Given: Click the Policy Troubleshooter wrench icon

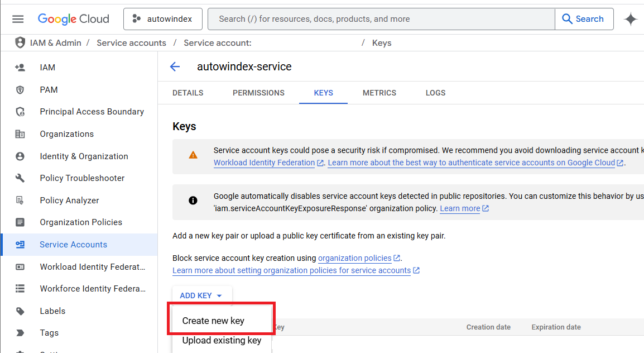Looking at the screenshot, I should [20, 178].
